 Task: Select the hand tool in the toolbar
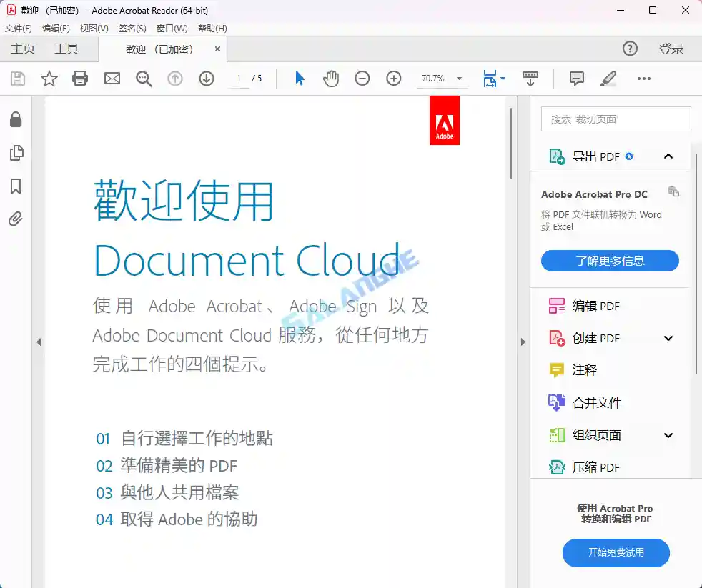point(331,79)
